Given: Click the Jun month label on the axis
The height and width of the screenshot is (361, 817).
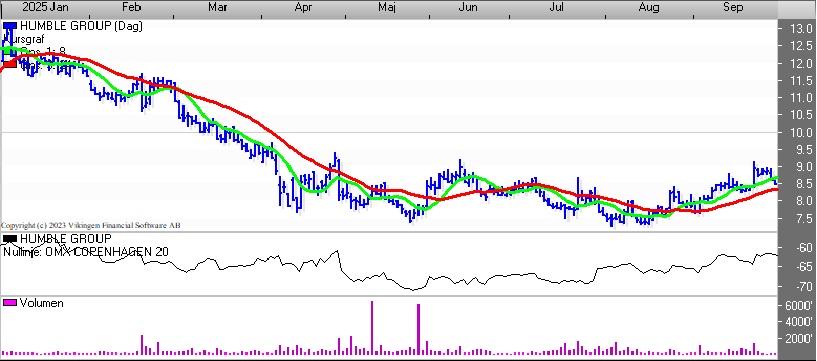Looking at the screenshot, I should point(468,7).
